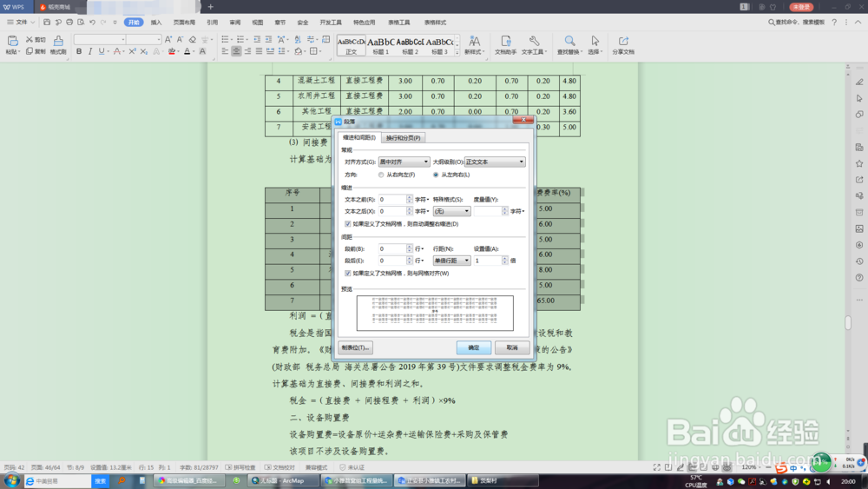Image resolution: width=868 pixels, height=489 pixels.
Task: Click the 制表位(T)... Tabs button
Action: [x=355, y=347]
